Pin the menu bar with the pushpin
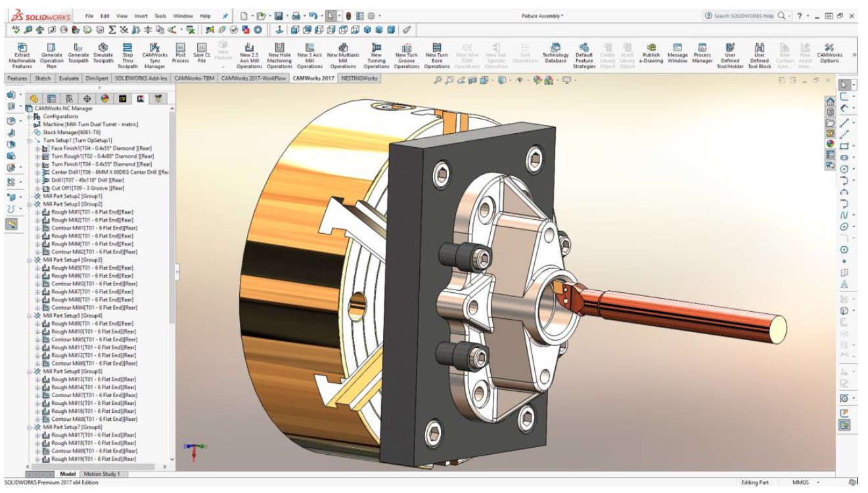Viewport: 868px width, 493px height. coord(225,16)
